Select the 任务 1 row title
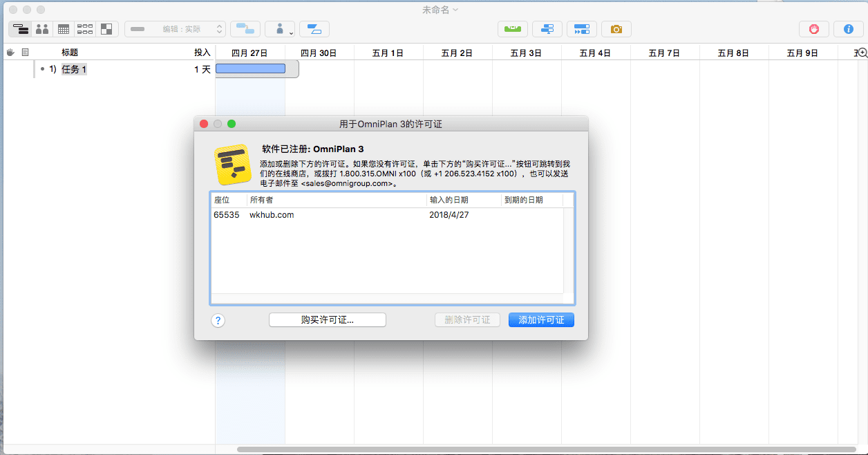Image resolution: width=868 pixels, height=455 pixels. (x=74, y=69)
